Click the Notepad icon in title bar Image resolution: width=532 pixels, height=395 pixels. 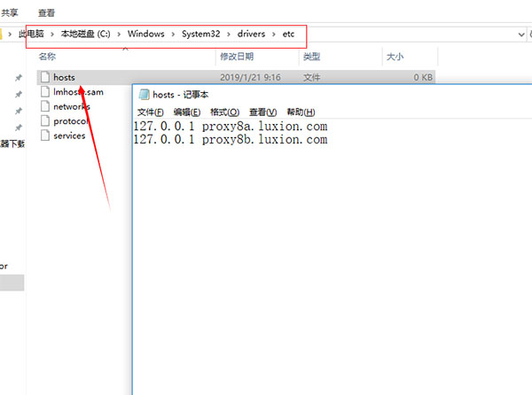[x=144, y=94]
